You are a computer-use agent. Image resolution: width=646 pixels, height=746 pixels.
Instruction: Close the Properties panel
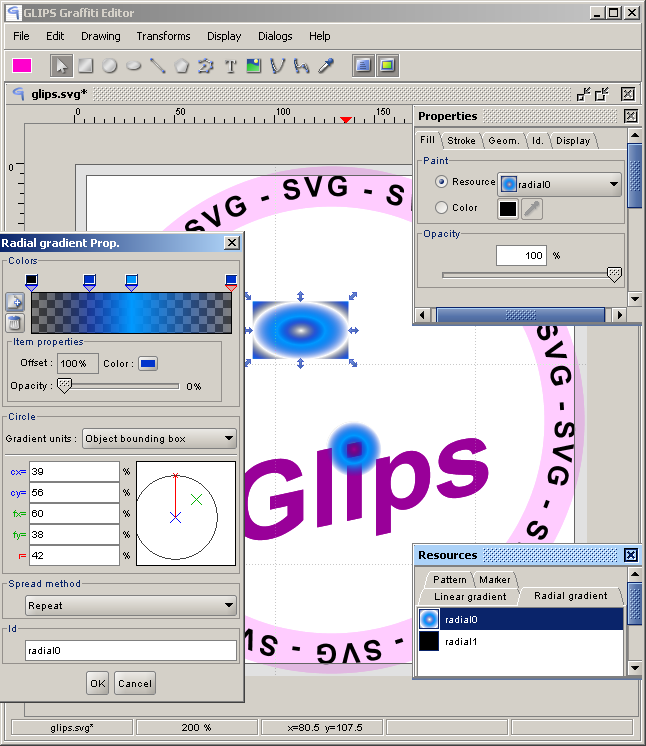coord(631,116)
